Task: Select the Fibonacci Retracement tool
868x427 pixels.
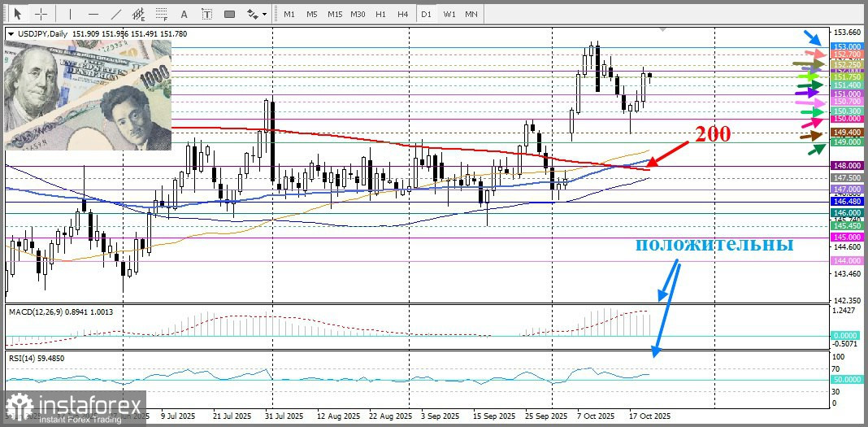Action: tap(162, 14)
